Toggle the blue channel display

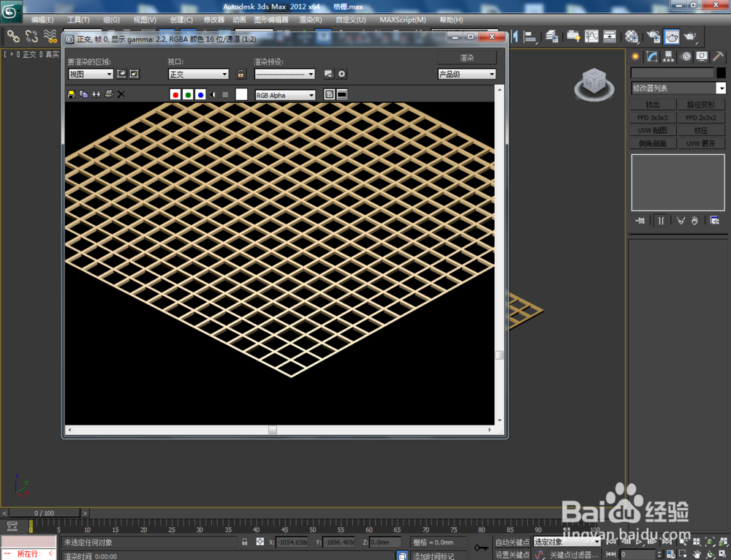coord(200,94)
